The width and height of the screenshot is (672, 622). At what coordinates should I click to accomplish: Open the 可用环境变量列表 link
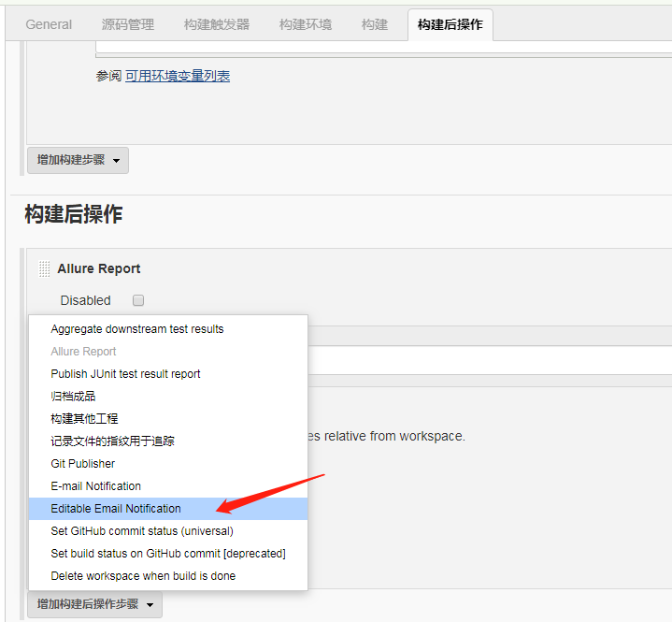point(178,76)
